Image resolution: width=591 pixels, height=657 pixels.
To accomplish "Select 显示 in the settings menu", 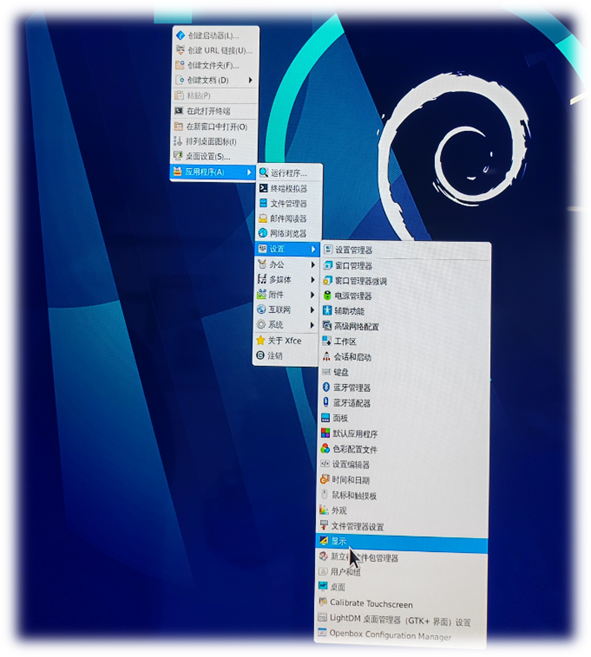I will pos(402,541).
